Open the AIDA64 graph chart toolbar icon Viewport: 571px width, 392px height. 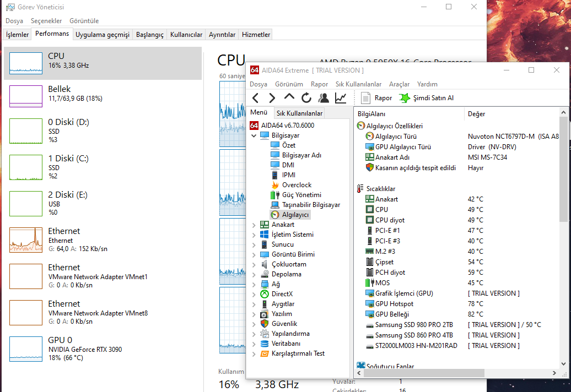341,98
